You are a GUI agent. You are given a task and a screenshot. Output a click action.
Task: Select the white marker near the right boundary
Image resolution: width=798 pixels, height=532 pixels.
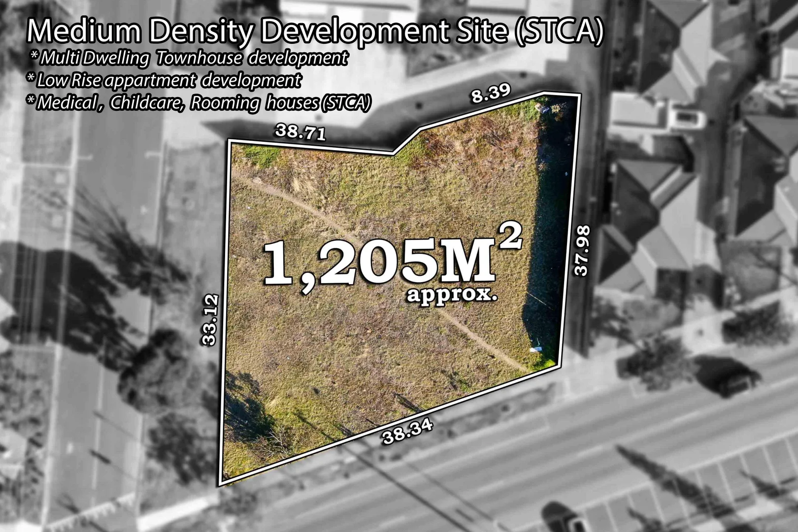click(x=534, y=350)
